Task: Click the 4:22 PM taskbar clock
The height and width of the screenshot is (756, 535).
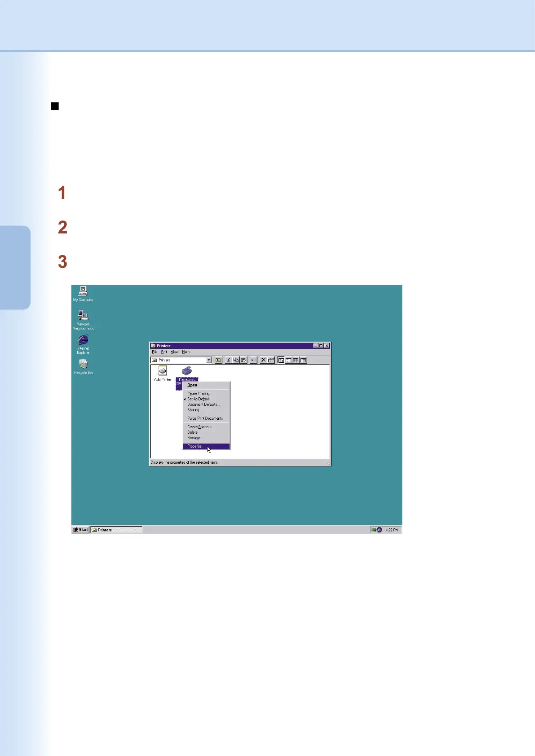Action: (x=392, y=530)
